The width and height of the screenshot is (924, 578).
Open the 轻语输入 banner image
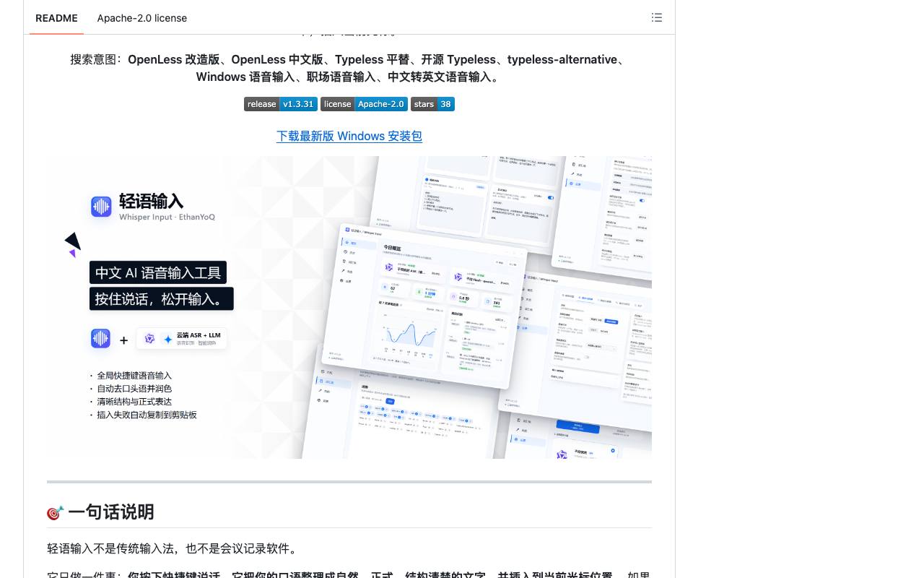pos(349,307)
